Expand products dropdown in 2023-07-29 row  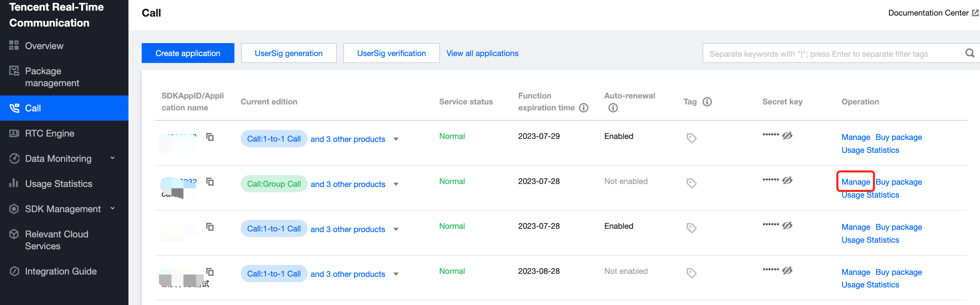point(396,139)
